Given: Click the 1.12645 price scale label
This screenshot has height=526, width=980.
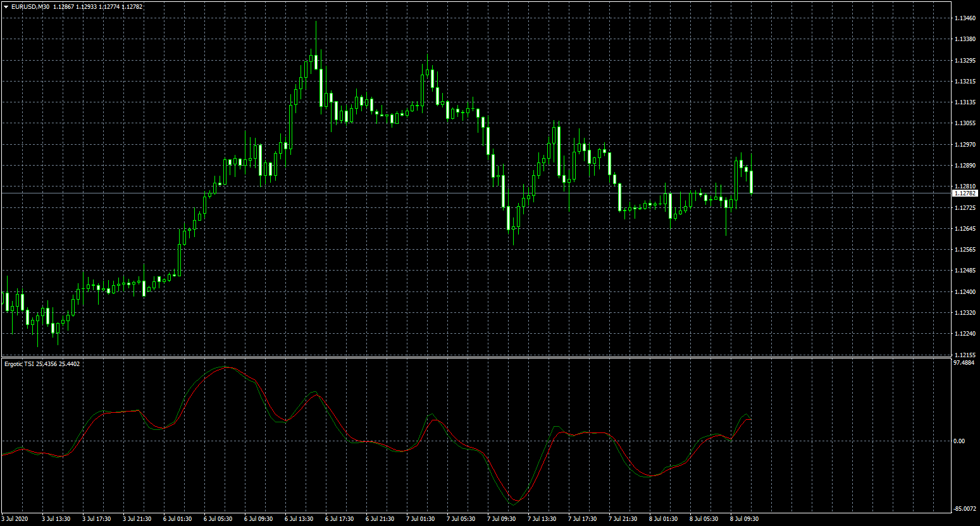Looking at the screenshot, I should point(965,229).
